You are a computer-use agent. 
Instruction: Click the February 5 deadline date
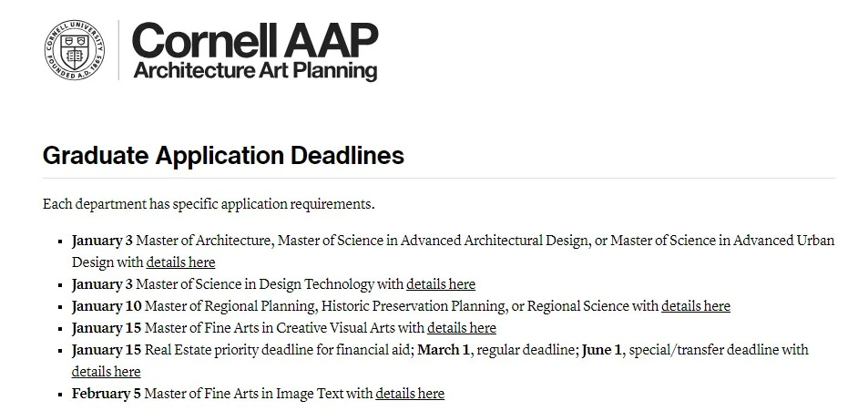107,394
